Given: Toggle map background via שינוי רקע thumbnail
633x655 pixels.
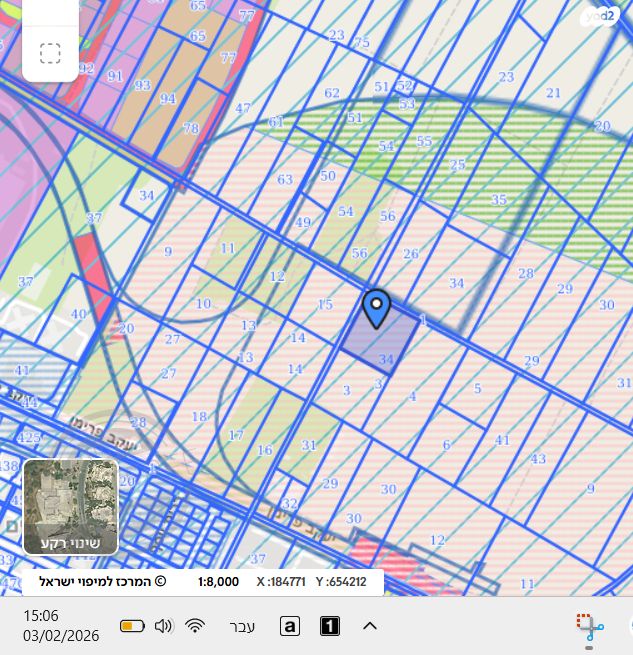Looking at the screenshot, I should pyautogui.click(x=71, y=506).
